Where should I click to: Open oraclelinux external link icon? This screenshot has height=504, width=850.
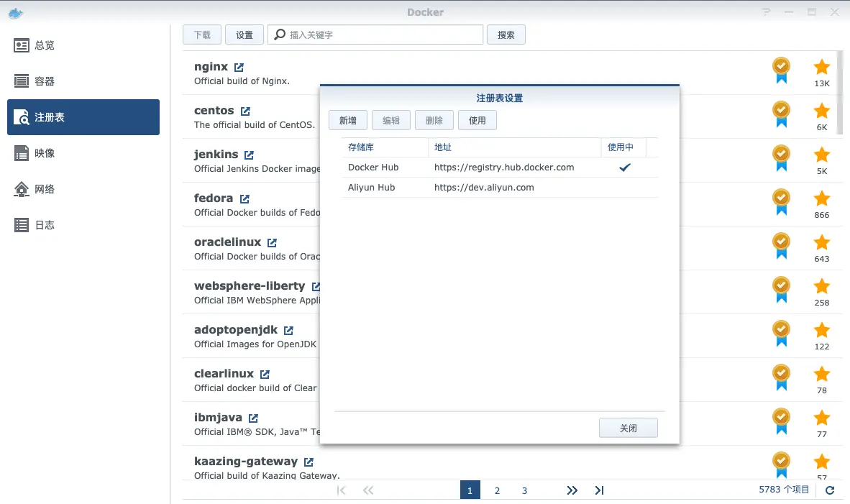pyautogui.click(x=272, y=243)
